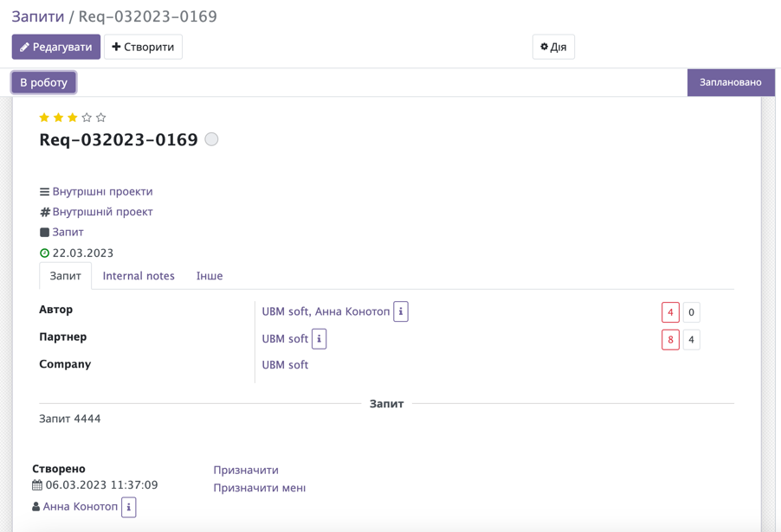Image resolution: width=781 pixels, height=532 pixels.
Task: Click the clock icon before 22.03.2023
Action: [43, 253]
